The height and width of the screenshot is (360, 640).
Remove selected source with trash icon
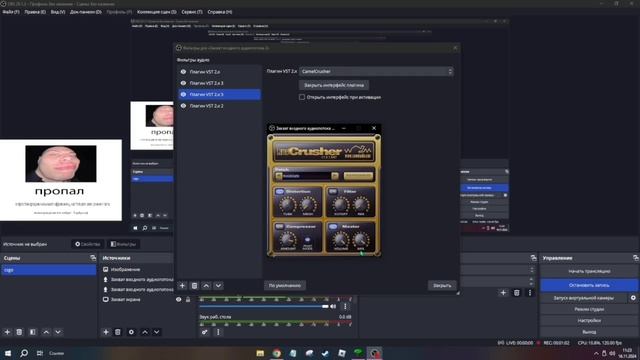[118, 332]
